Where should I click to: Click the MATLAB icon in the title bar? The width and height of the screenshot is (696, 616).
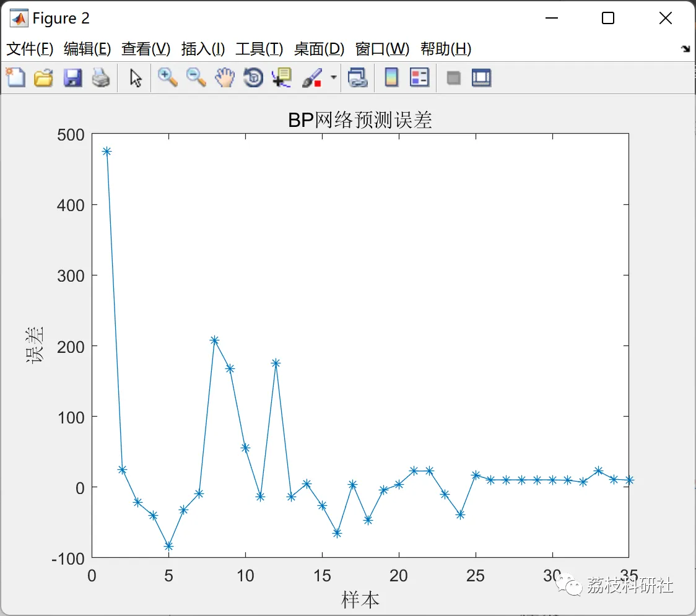(19, 18)
